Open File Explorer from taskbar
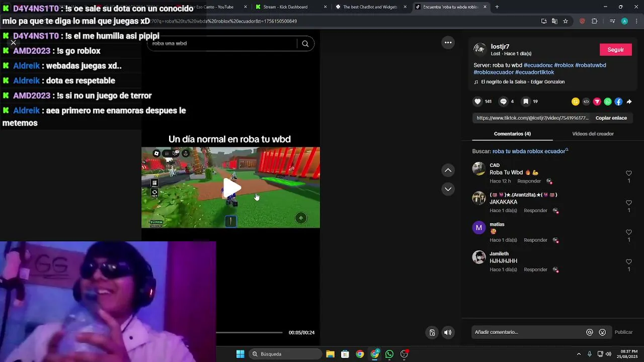The width and height of the screenshot is (644, 362). 330,354
